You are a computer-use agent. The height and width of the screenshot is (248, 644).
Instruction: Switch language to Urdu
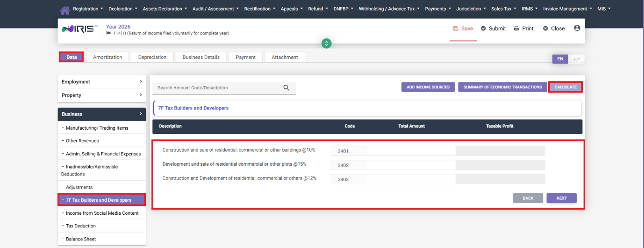(576, 59)
